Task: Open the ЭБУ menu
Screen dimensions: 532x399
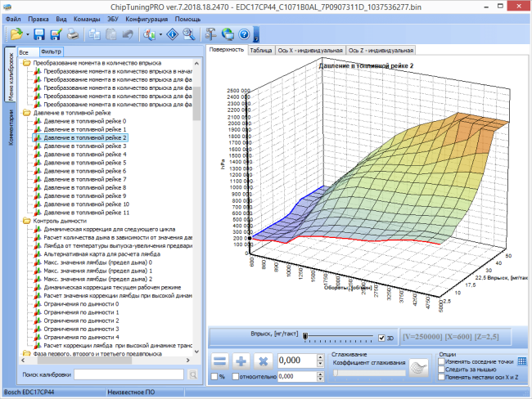Action: (x=113, y=20)
